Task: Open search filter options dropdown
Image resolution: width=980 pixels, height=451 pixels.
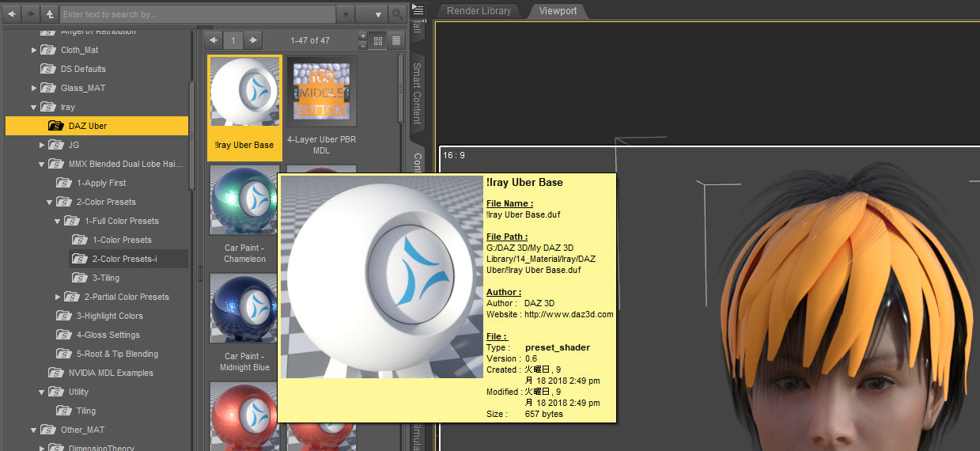Action: 371,14
